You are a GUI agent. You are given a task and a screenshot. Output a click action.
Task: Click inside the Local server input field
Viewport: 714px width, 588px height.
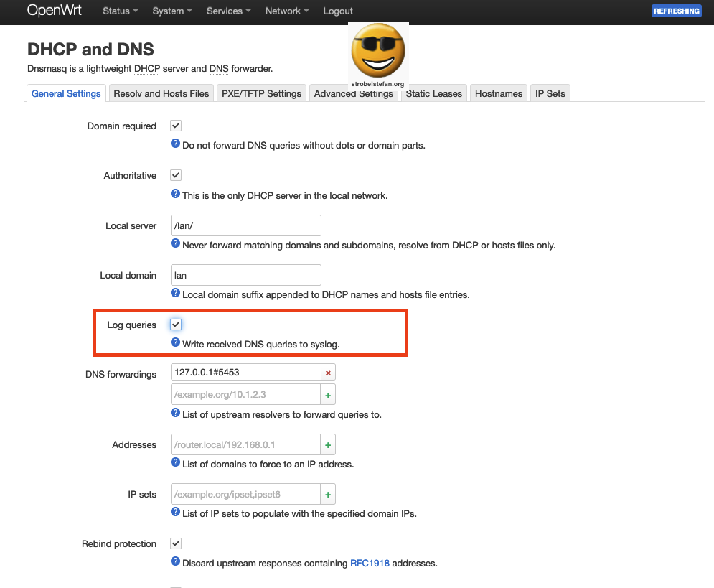pos(245,225)
